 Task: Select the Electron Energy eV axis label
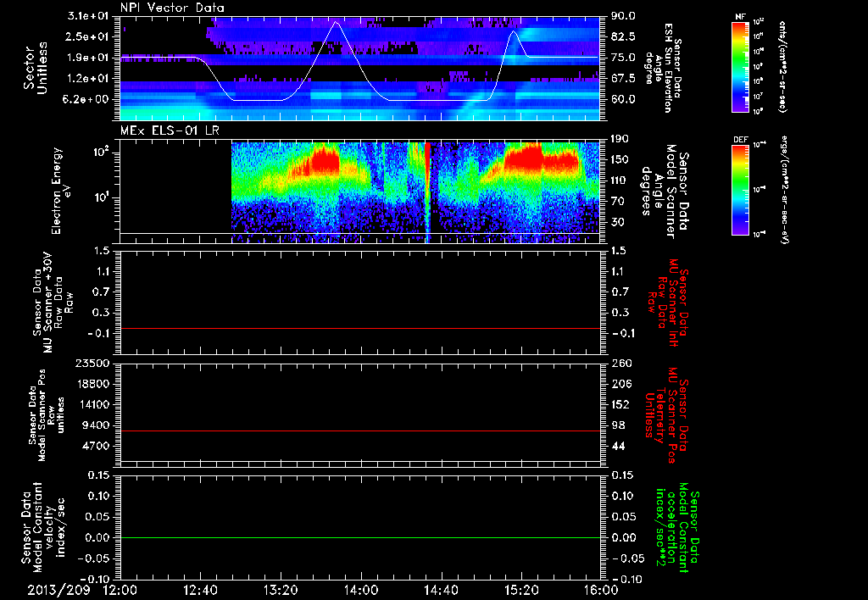[x=60, y=191]
